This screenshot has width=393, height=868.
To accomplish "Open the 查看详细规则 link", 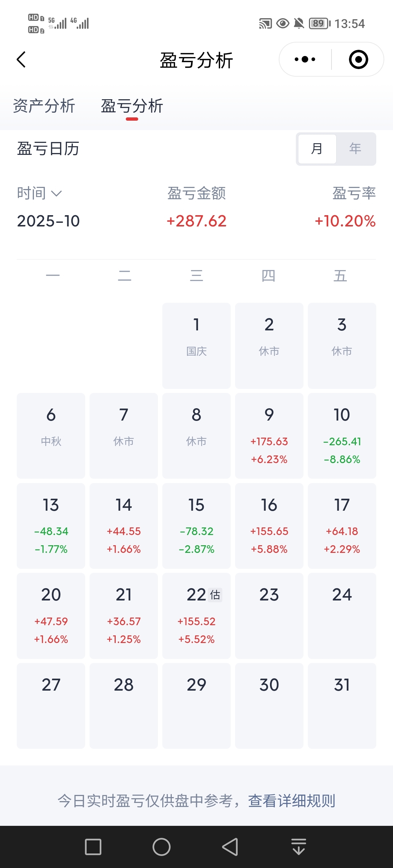I will [291, 801].
